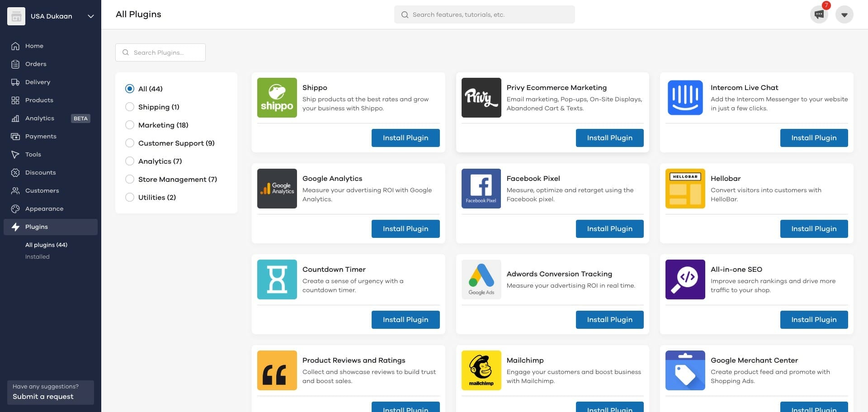Image resolution: width=868 pixels, height=412 pixels.
Task: Click the All-in-one SEO plugin icon
Action: point(685,279)
